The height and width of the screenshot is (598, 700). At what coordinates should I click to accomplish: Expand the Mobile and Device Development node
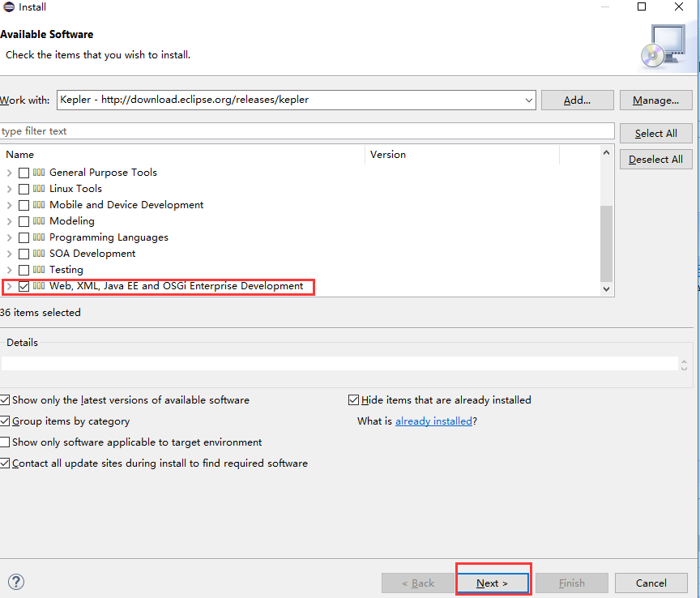coord(10,205)
